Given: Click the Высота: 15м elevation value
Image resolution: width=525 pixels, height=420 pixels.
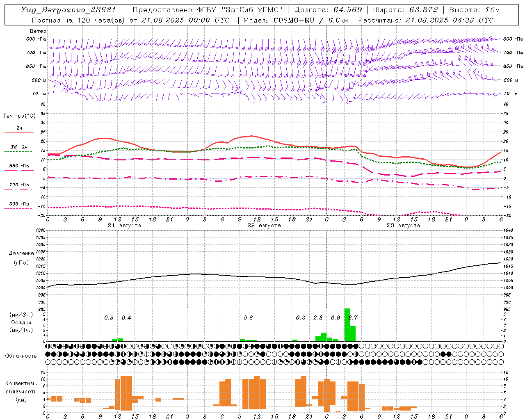Looking at the screenshot, I should [475, 10].
